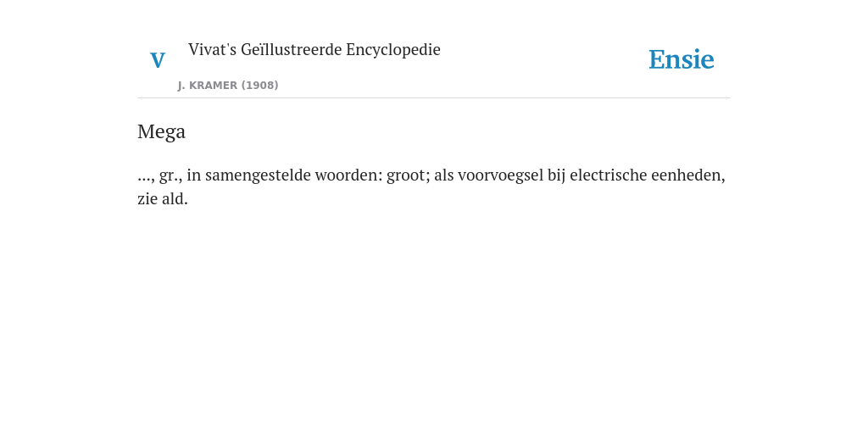Viewport: 868px width, 434px height.
Task: Click the word 'bij' in the definition
Action: [556, 175]
